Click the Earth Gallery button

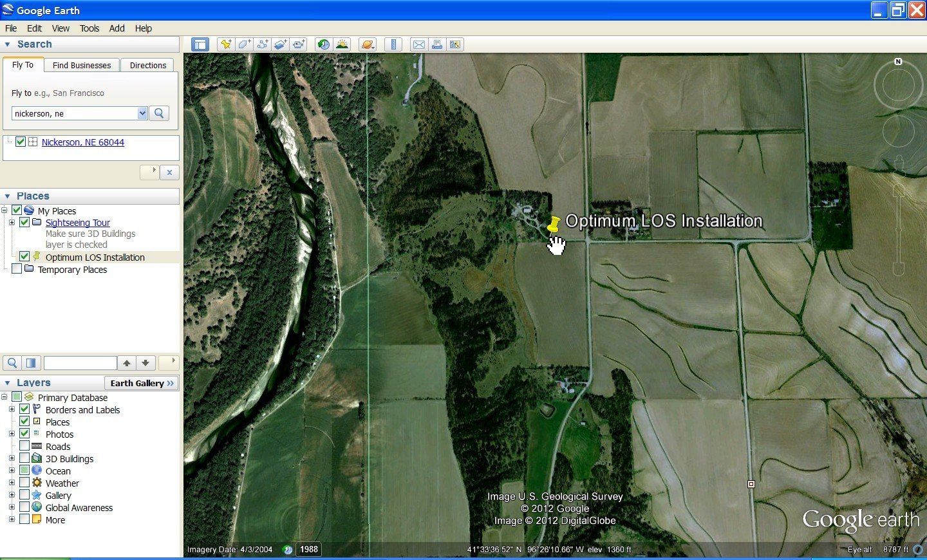point(142,383)
